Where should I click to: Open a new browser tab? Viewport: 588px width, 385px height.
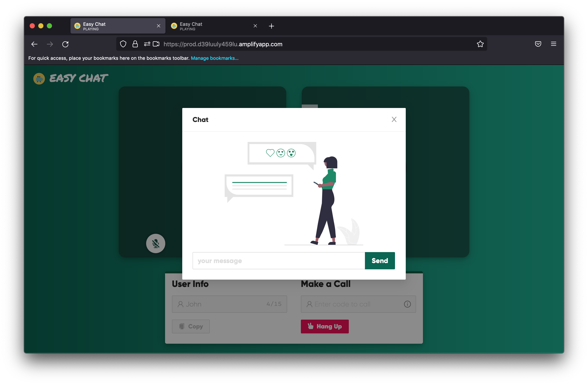(271, 26)
